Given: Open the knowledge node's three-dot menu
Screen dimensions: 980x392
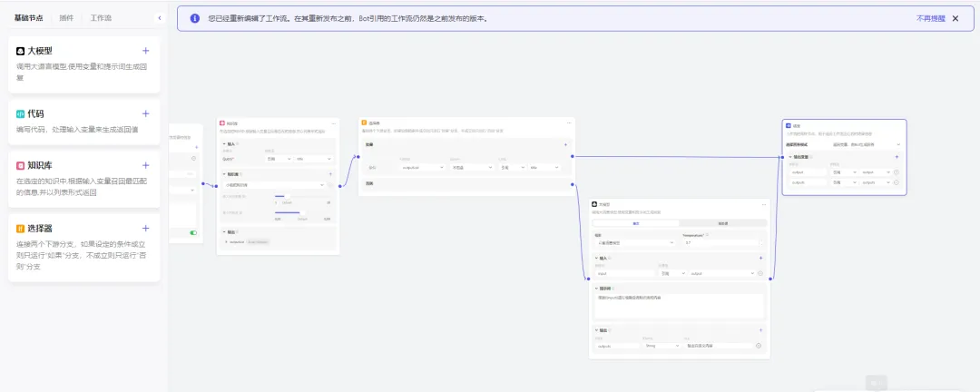Looking at the screenshot, I should (332, 122).
